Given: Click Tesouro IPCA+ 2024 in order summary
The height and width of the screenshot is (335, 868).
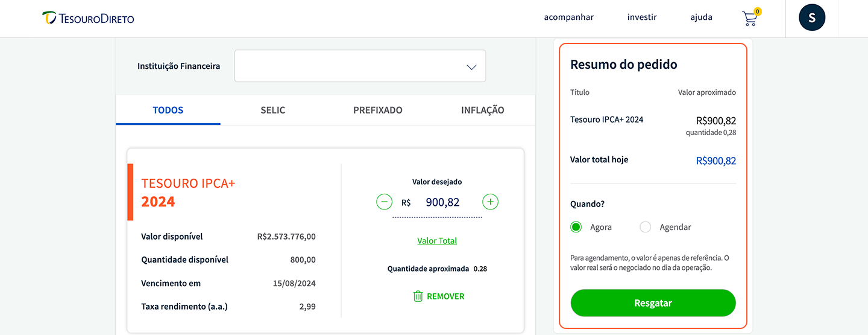Looking at the screenshot, I should pos(606,120).
